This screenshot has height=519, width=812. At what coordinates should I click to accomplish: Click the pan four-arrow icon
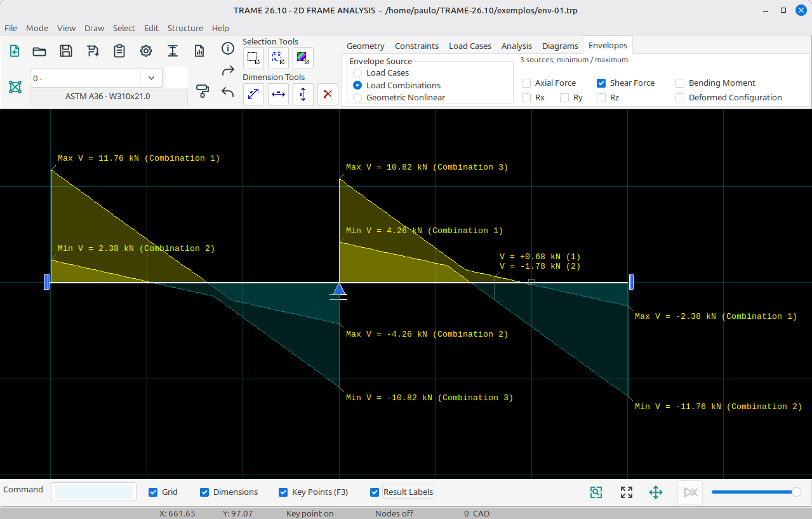(656, 492)
